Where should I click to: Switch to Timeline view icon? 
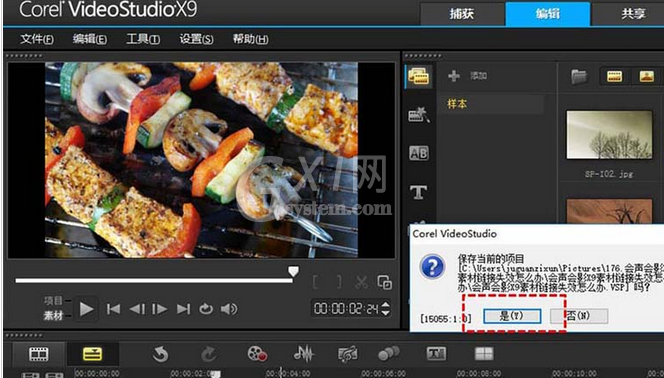92,354
